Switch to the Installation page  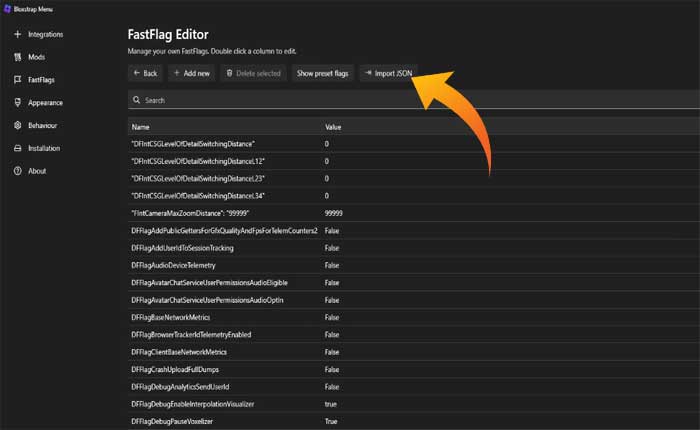click(x=45, y=148)
